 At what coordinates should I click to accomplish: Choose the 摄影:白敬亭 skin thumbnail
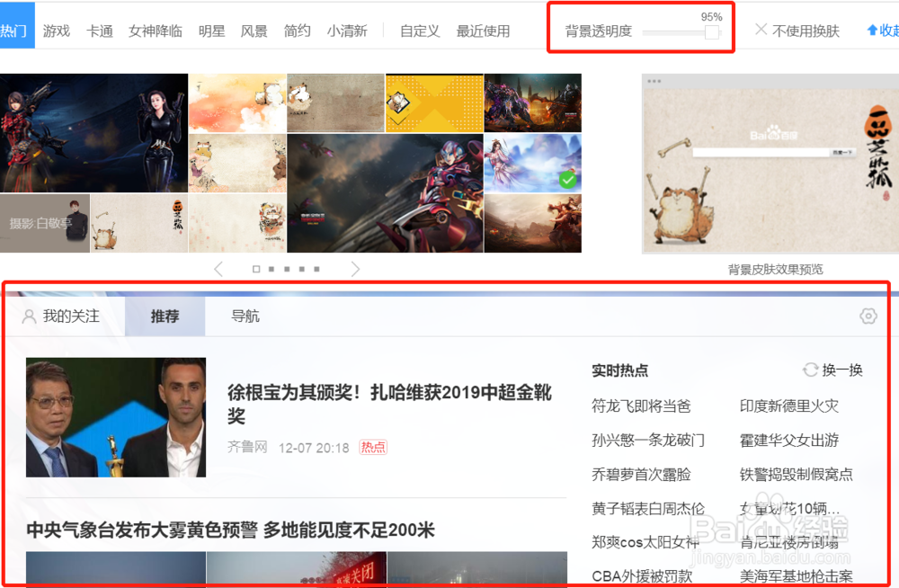click(45, 223)
